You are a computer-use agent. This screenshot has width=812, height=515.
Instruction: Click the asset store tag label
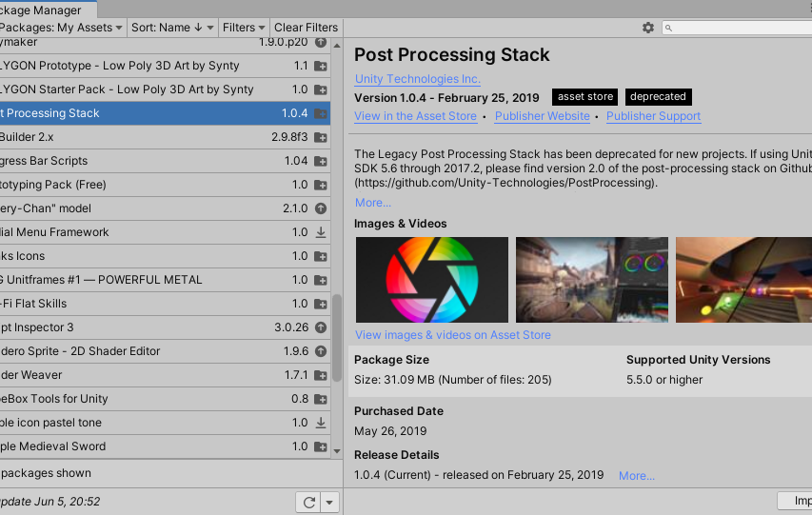[585, 97]
